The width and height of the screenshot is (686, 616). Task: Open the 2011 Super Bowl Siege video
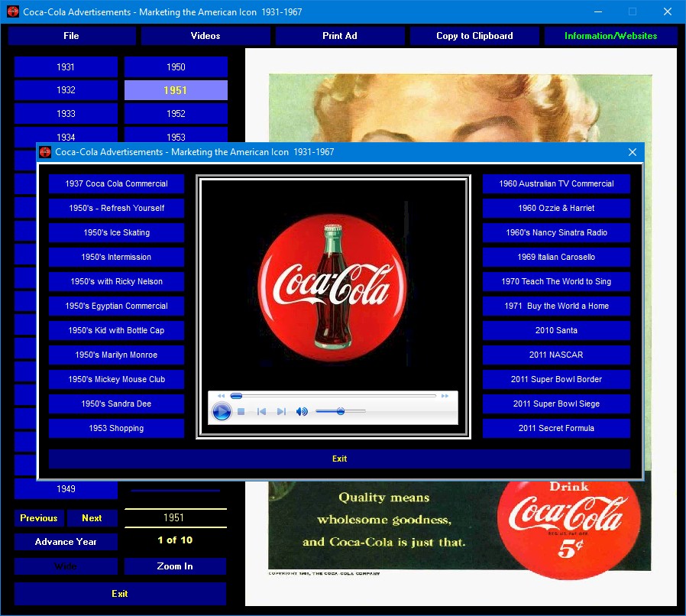tap(556, 404)
